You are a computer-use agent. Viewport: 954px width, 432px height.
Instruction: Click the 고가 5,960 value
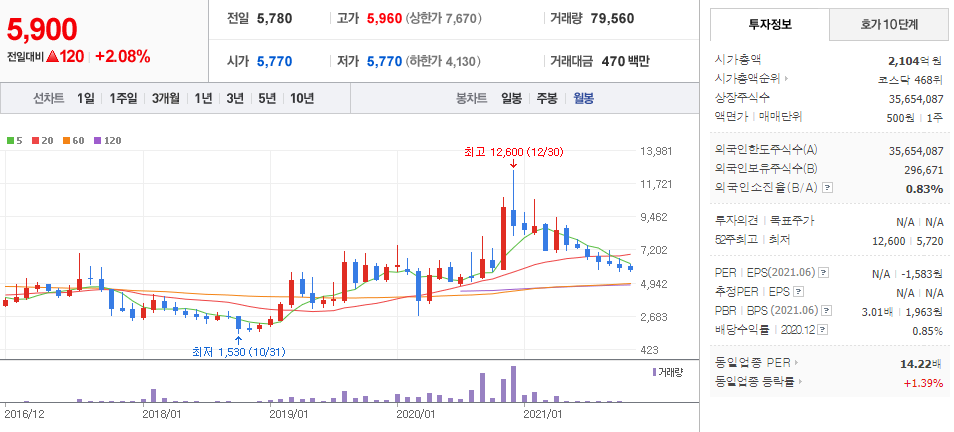[384, 18]
